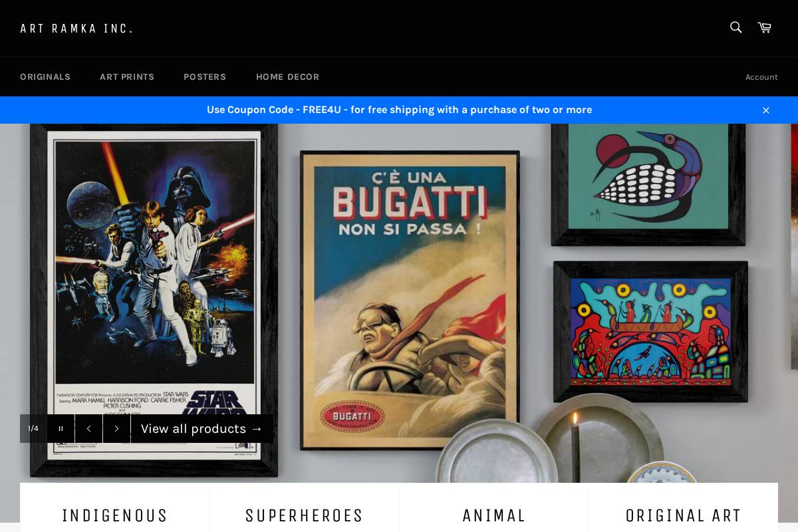Open the Superheroes collection
This screenshot has width=798, height=532.
click(304, 515)
